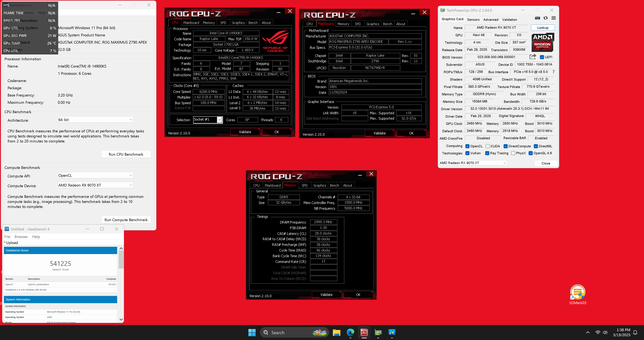Image resolution: width=644 pixels, height=340 pixels.
Task: Open Microsoft Edge from taskbar
Action: (350, 332)
